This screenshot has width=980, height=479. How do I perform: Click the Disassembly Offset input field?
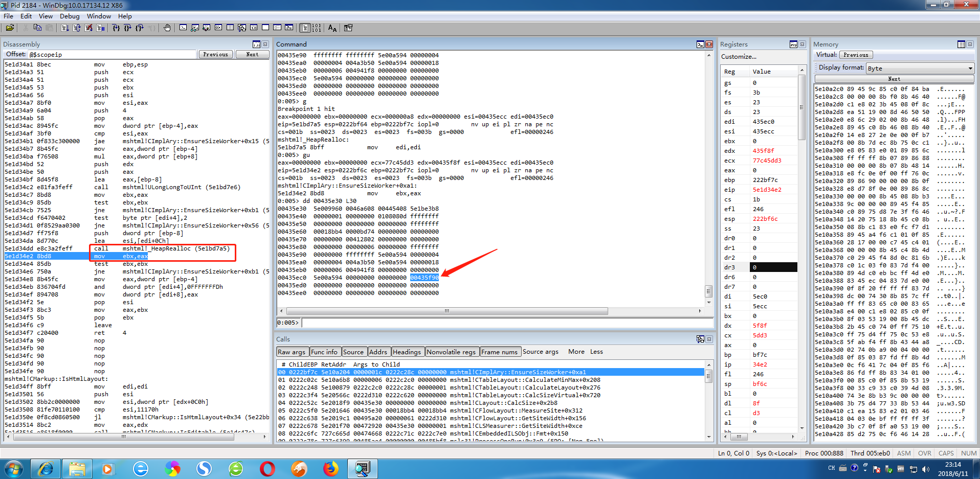tap(113, 54)
